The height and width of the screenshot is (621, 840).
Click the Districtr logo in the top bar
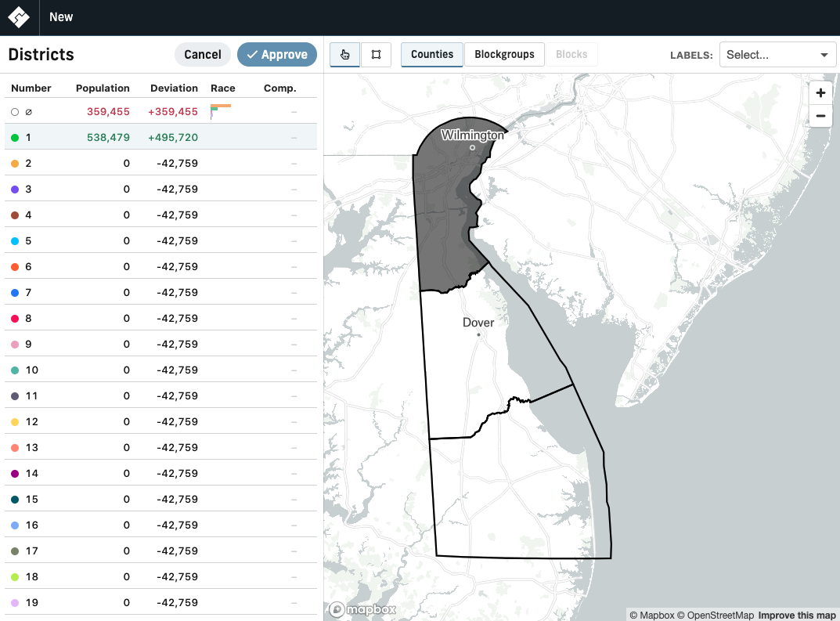coord(17,17)
